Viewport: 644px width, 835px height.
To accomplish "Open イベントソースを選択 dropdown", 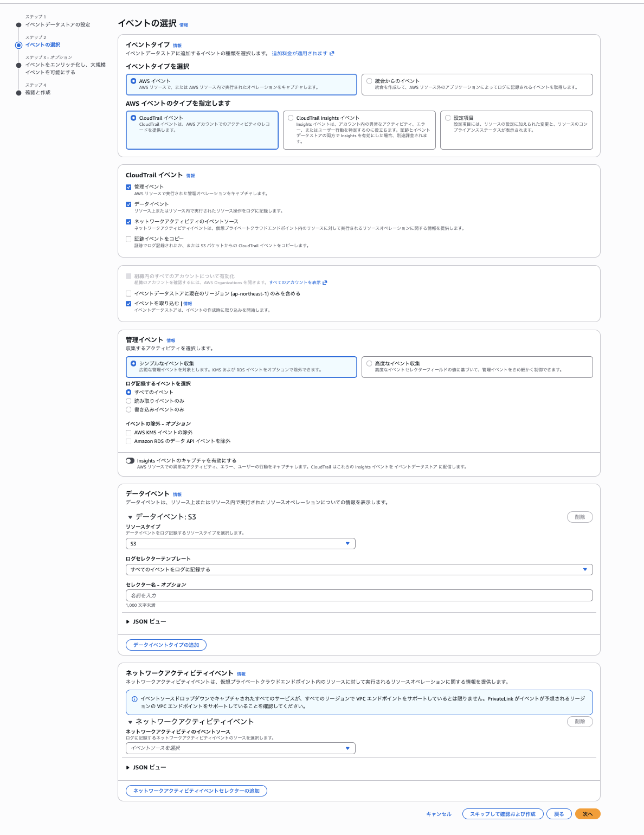I will coord(241,748).
